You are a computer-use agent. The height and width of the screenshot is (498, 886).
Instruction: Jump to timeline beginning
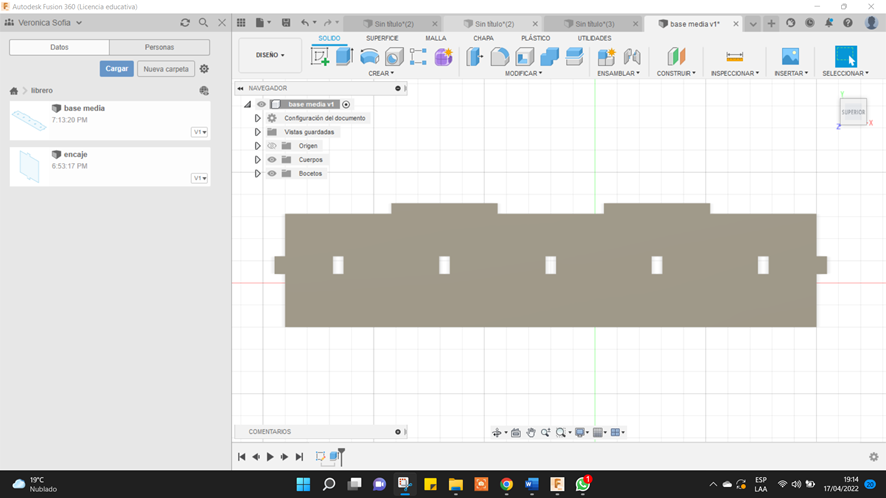(241, 457)
